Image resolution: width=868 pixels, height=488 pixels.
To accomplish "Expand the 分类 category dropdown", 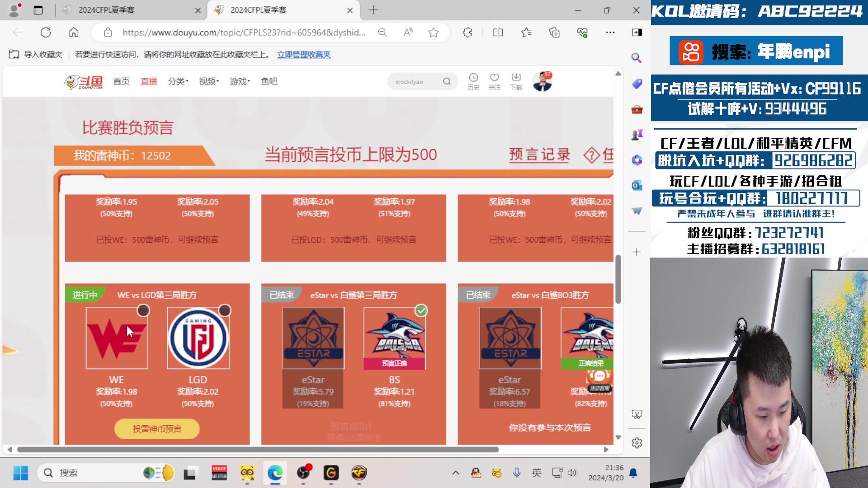I will [178, 81].
